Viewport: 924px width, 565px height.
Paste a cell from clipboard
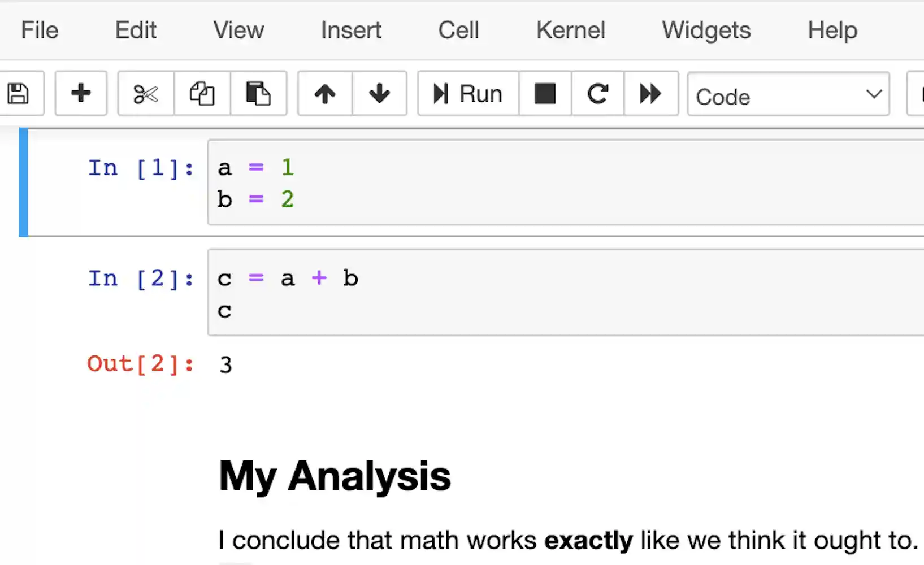tap(258, 93)
